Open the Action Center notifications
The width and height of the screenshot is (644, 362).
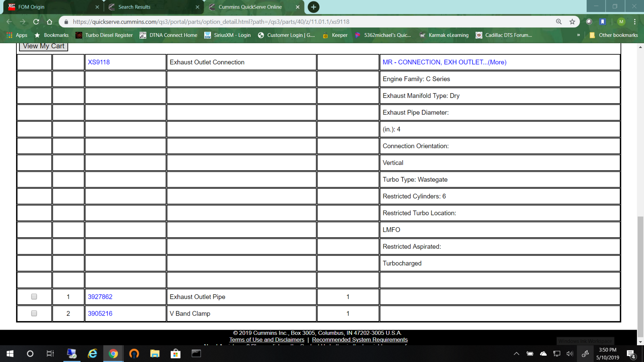point(631,354)
